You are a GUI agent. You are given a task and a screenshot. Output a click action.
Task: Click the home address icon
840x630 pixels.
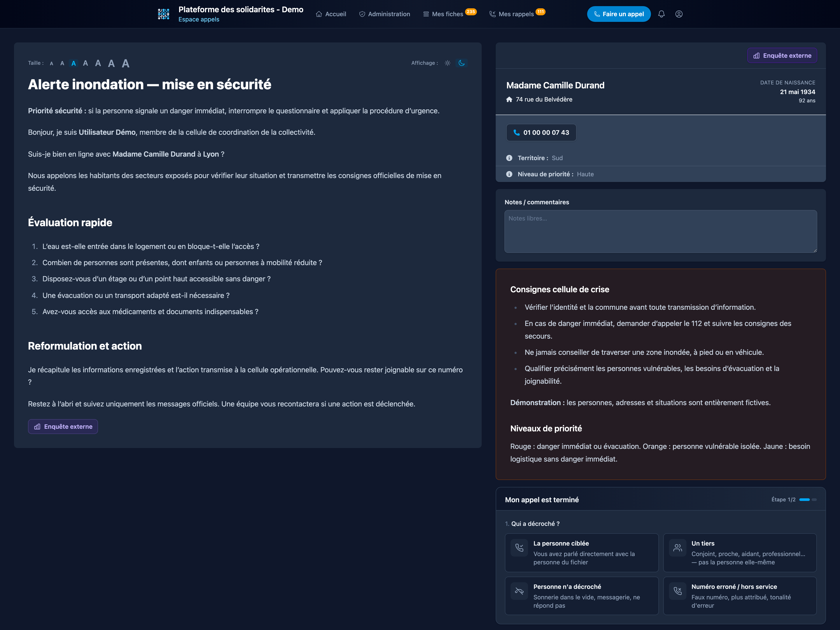pos(509,100)
